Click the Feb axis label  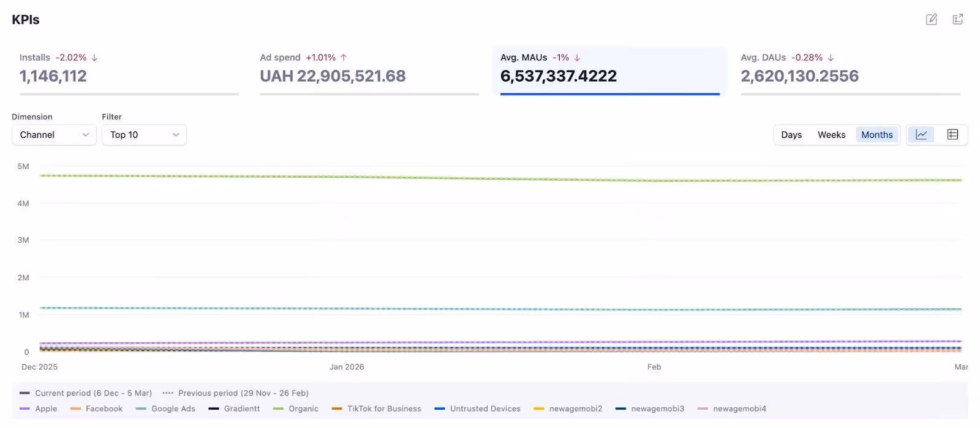[654, 367]
